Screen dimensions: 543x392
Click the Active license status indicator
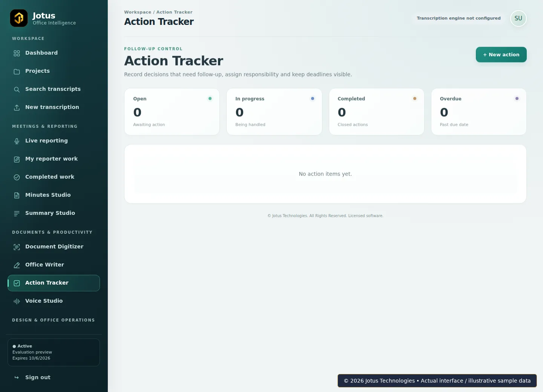click(22, 346)
